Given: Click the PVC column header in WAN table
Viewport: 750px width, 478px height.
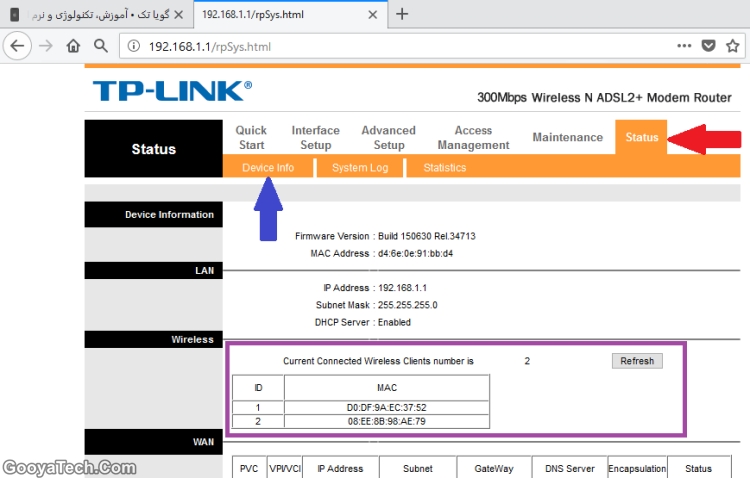Looking at the screenshot, I should [x=249, y=468].
